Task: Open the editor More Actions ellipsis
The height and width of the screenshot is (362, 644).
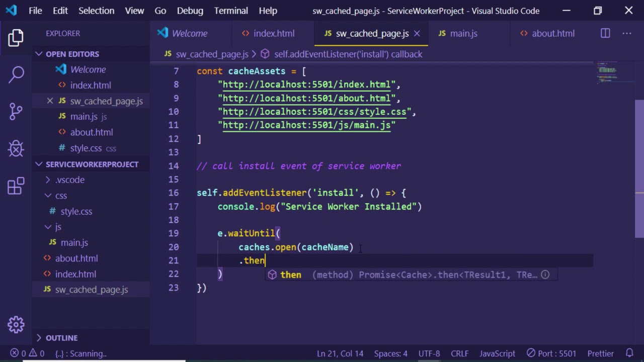Action: tap(626, 33)
